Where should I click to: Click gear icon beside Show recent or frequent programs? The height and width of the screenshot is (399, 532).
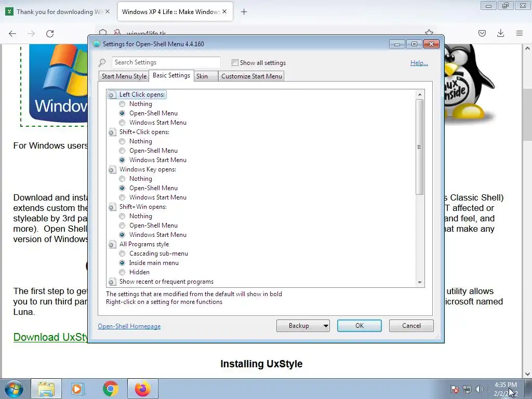click(x=112, y=282)
